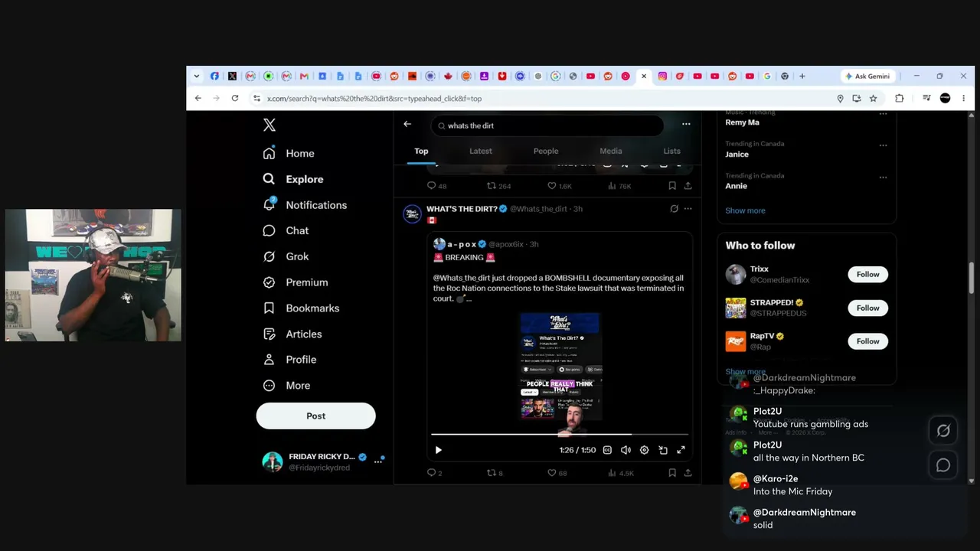The image size is (980, 551).
Task: Like the post with 68 likes
Action: click(557, 473)
